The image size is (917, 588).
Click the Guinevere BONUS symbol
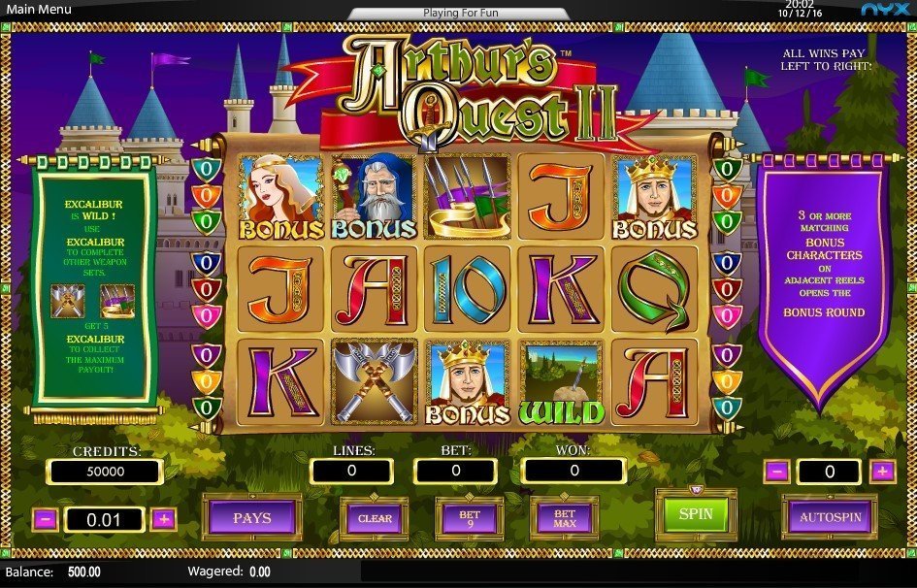[x=280, y=196]
